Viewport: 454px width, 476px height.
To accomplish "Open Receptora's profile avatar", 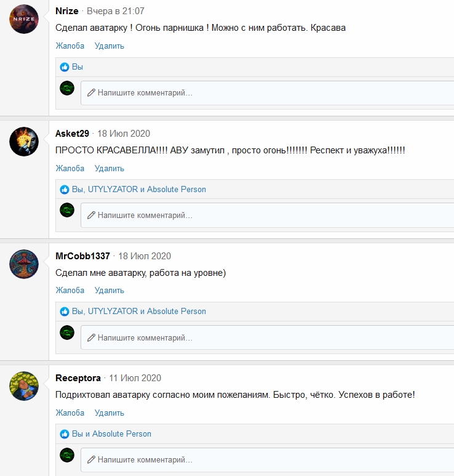I will [x=24, y=386].
